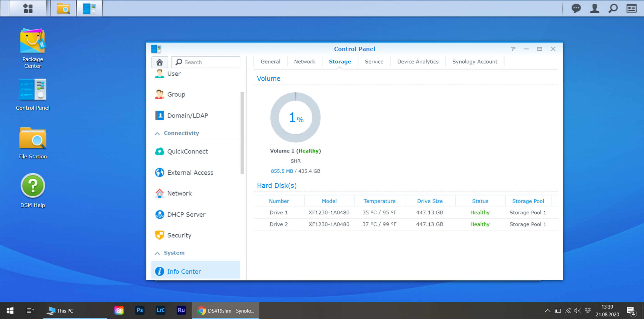Collapse the System section
This screenshot has height=319, width=644.
(157, 253)
